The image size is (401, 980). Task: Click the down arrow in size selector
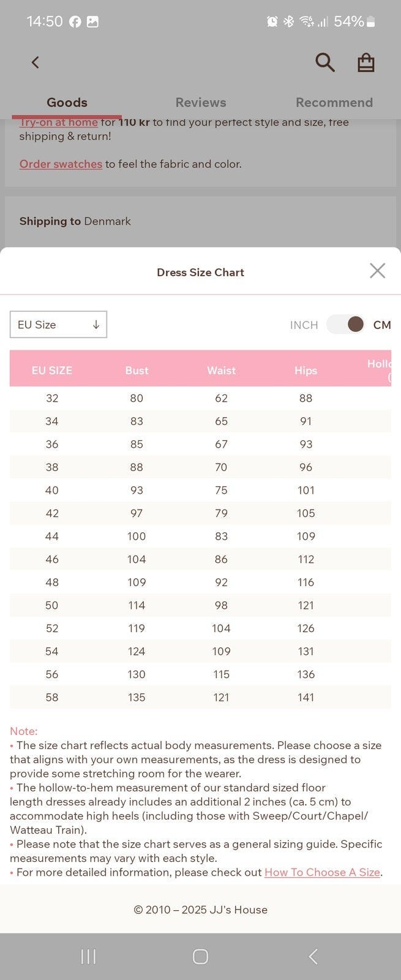tap(96, 325)
